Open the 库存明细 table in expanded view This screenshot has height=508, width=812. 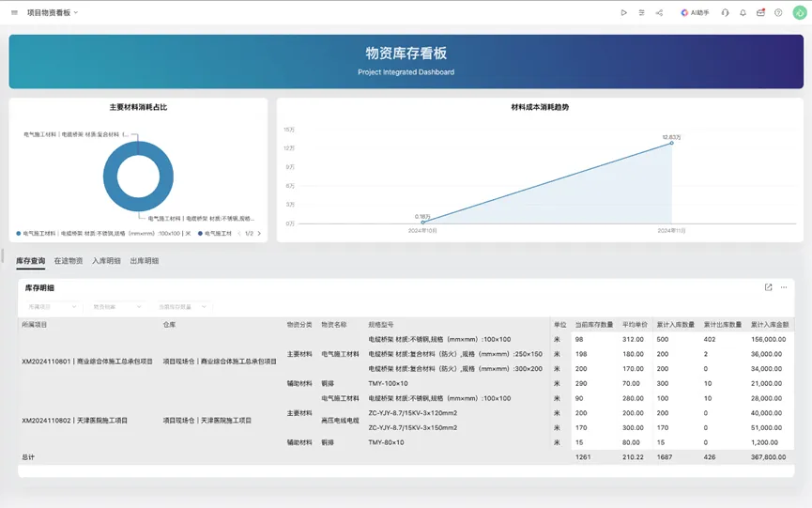tap(768, 287)
